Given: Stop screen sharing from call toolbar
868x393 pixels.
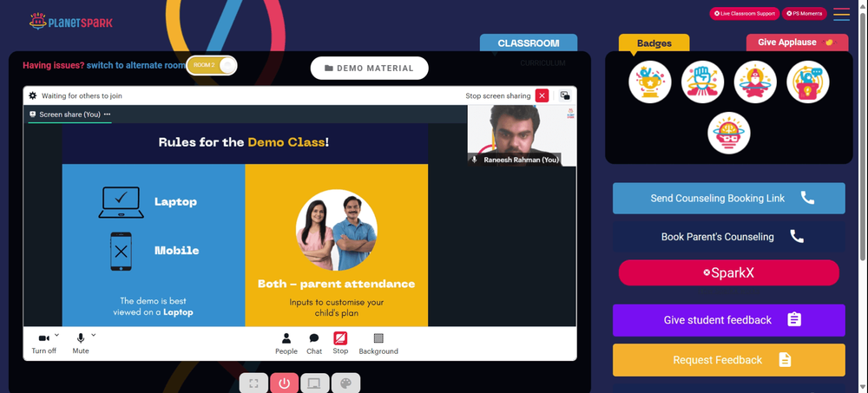Looking at the screenshot, I should pyautogui.click(x=340, y=344).
